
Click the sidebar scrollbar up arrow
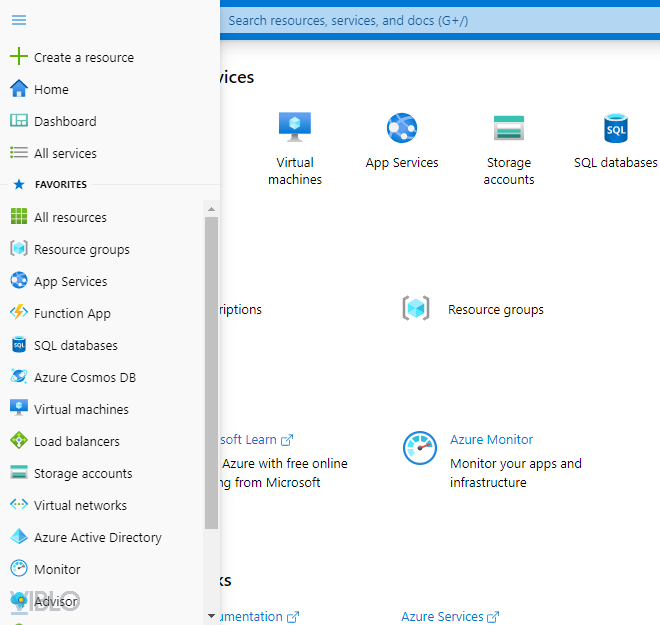coord(211,209)
